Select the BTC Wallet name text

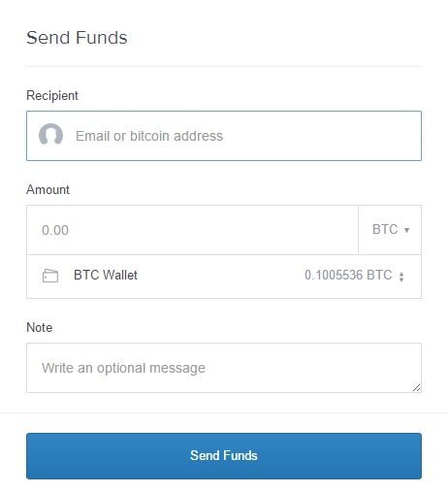coord(106,276)
